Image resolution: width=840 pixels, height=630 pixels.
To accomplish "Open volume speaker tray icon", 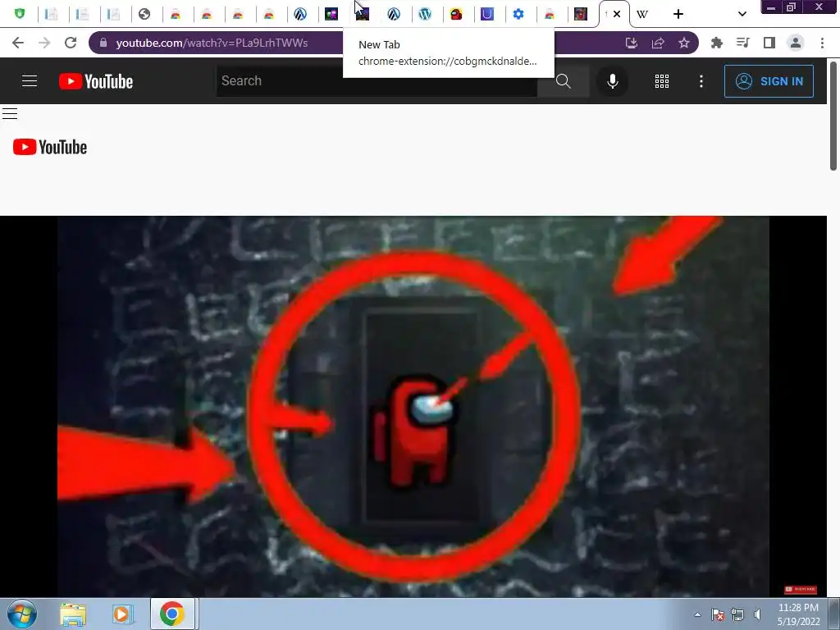I will (757, 614).
